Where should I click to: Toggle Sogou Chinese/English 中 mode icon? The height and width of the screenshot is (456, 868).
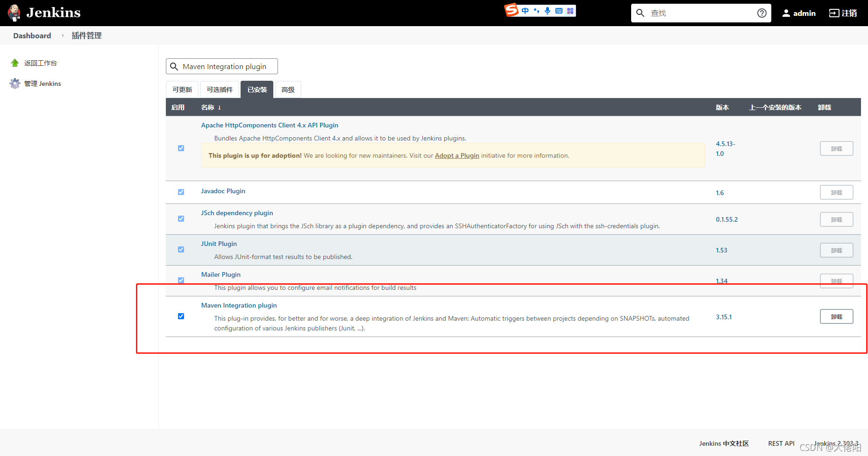526,11
